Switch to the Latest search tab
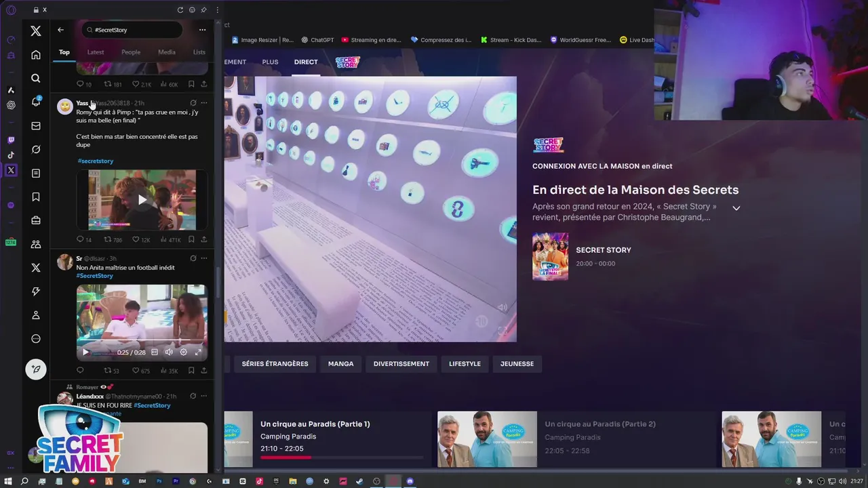 coord(96,52)
